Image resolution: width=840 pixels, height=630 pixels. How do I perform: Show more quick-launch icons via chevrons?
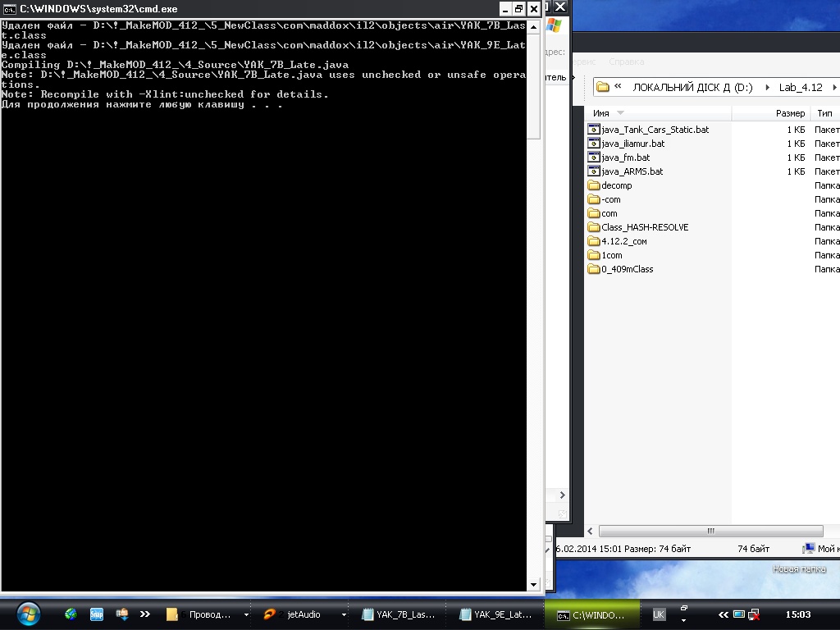145,614
